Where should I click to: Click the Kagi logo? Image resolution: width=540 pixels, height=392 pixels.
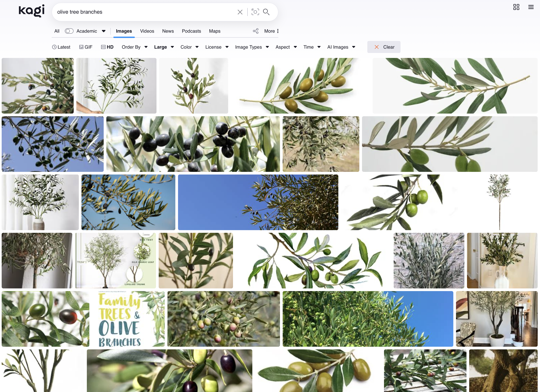point(31,11)
